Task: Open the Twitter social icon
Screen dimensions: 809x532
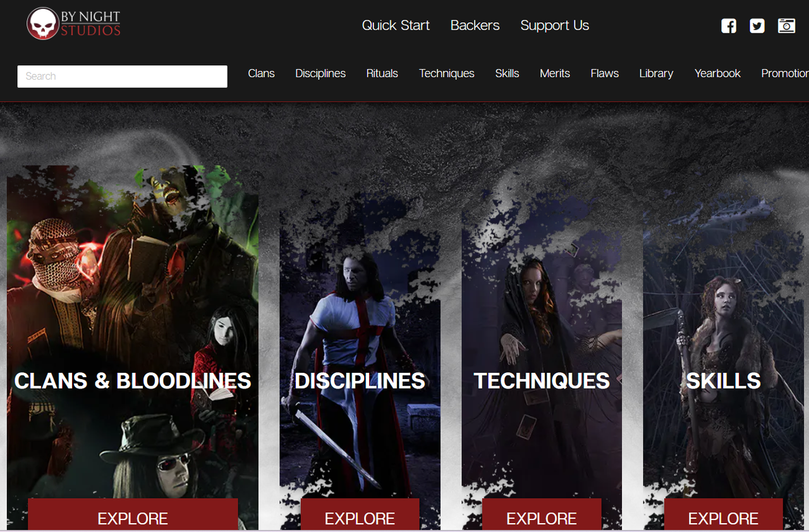Action: [757, 26]
